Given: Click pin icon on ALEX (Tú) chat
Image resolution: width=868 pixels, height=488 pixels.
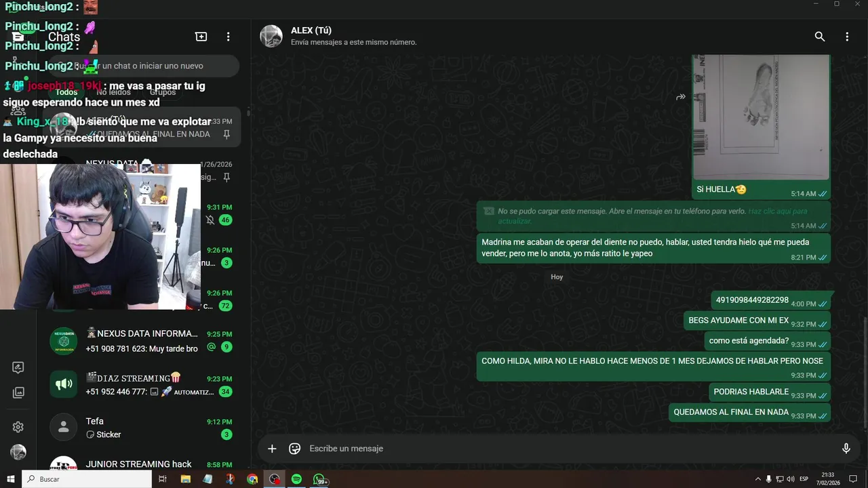Looking at the screenshot, I should [x=226, y=134].
